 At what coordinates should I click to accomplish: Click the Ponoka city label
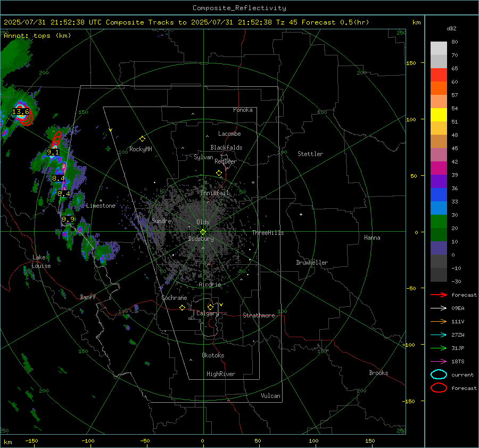click(243, 110)
